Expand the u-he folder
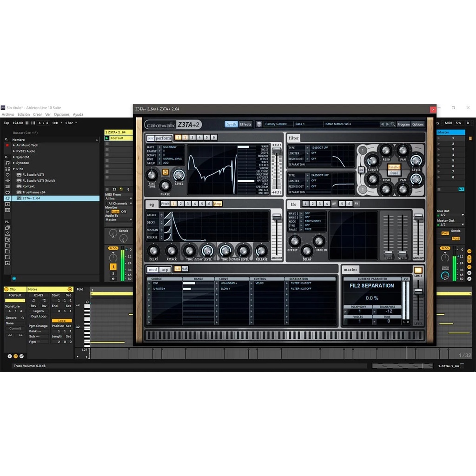476x476 pixels. point(13,169)
